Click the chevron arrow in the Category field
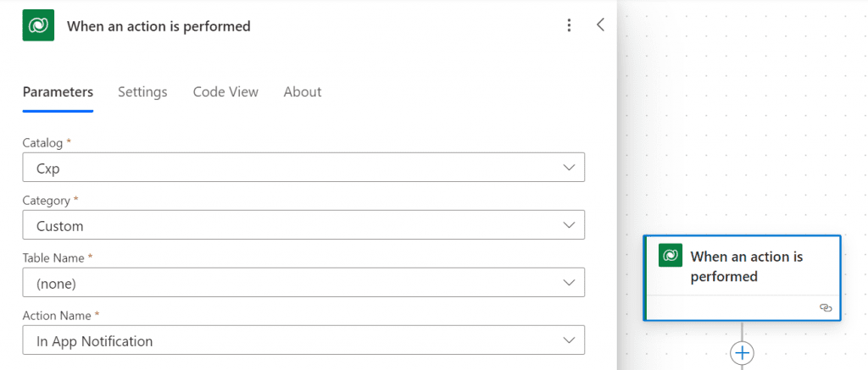The height and width of the screenshot is (370, 868). pos(569,225)
